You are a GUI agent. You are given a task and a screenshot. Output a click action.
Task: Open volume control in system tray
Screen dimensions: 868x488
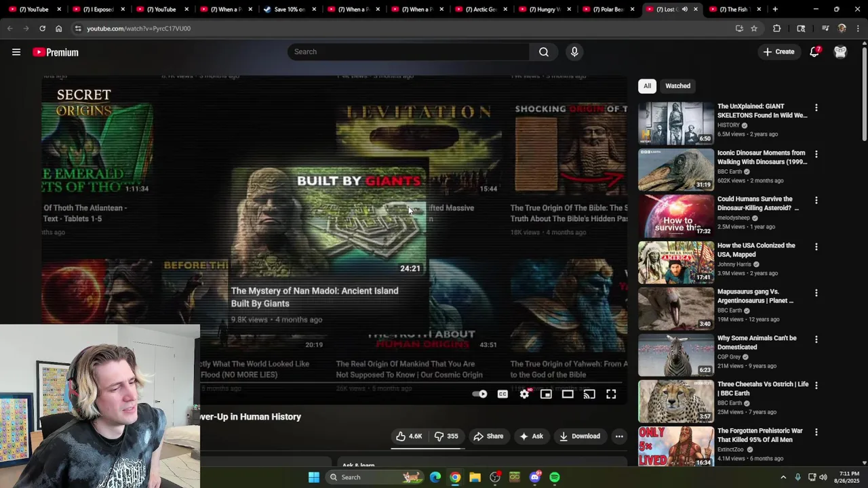823,477
